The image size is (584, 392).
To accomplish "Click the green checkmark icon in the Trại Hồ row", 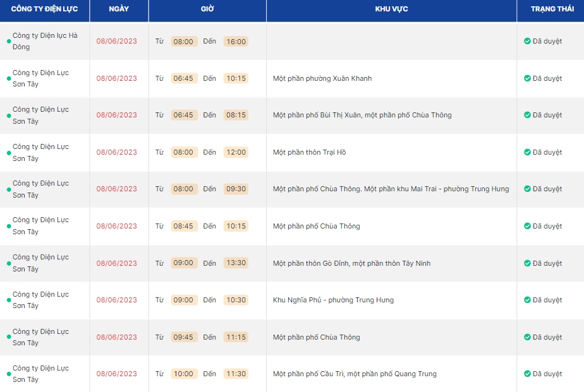I will [527, 152].
